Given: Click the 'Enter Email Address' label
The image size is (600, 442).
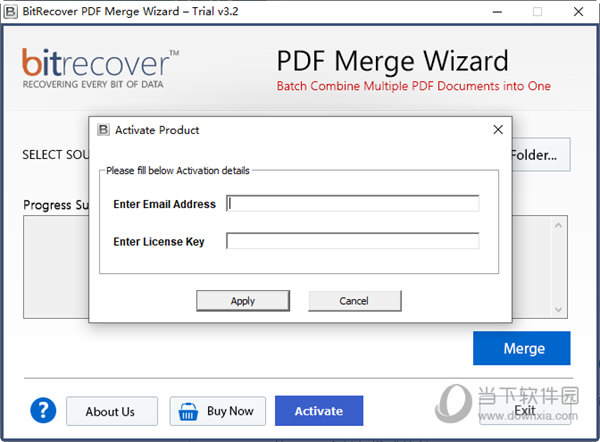Looking at the screenshot, I should click(x=165, y=204).
